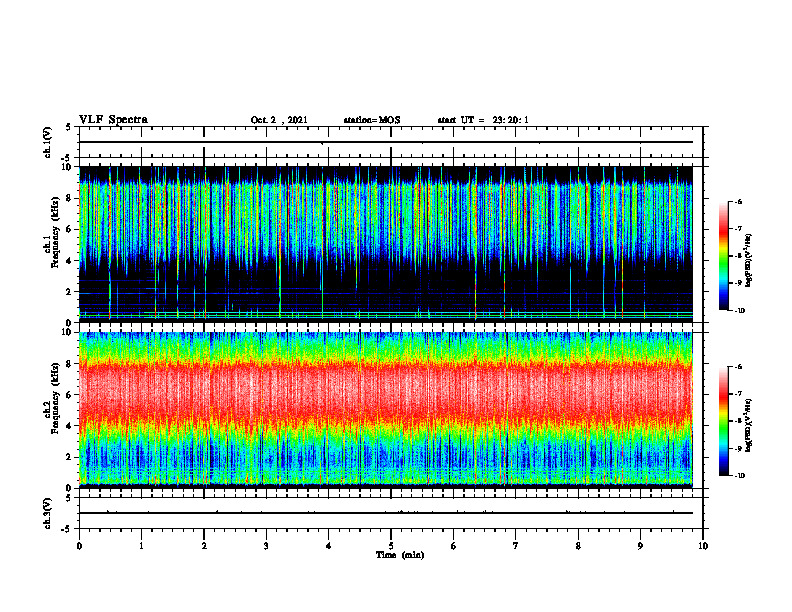Click the time-axis tick label "5"
792x612 pixels.
[391, 546]
